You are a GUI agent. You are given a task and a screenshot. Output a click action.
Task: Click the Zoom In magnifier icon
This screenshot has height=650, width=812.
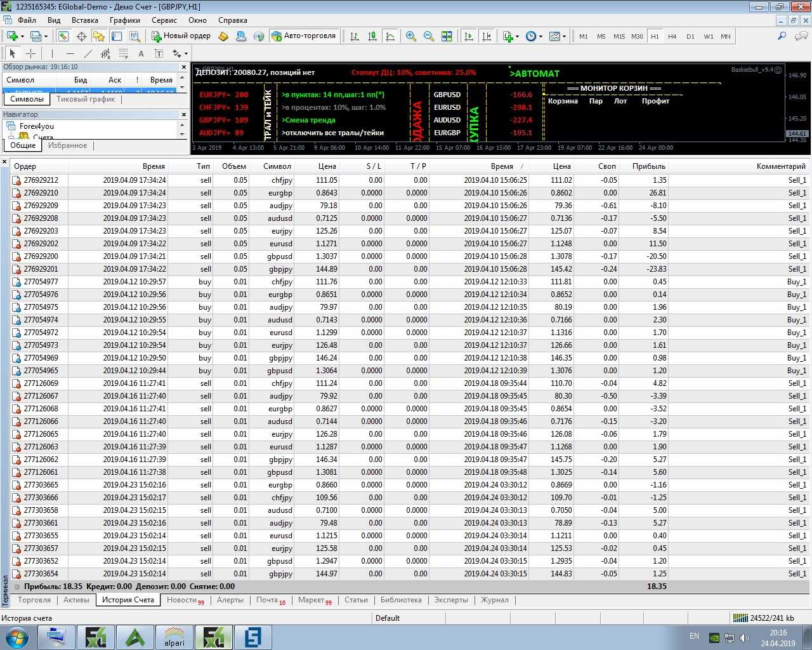click(x=411, y=36)
